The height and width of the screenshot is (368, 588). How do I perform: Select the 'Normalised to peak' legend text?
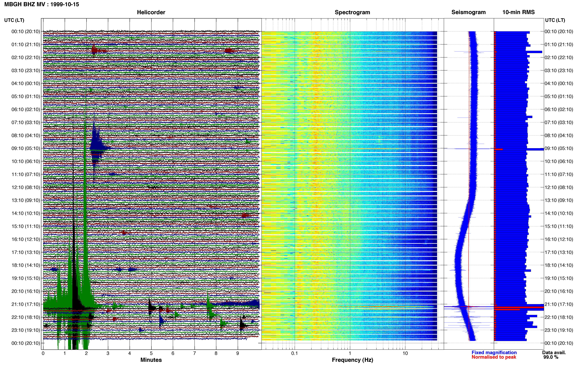click(x=494, y=357)
